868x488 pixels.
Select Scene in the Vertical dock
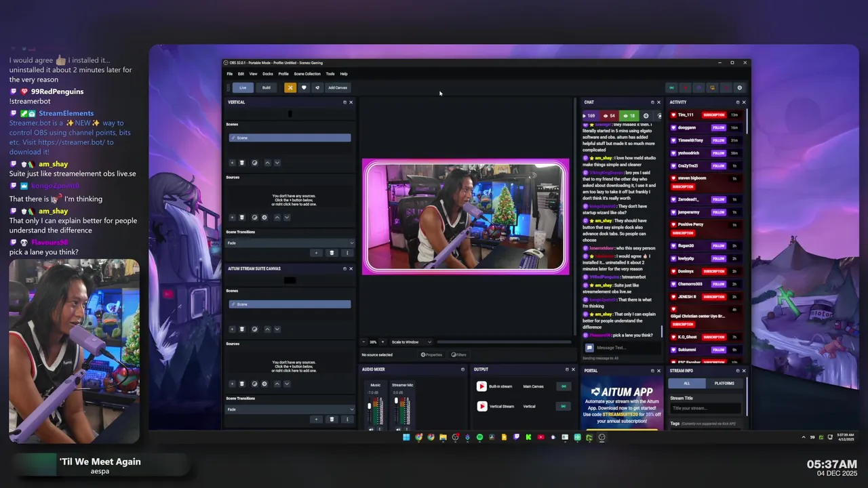pos(290,138)
